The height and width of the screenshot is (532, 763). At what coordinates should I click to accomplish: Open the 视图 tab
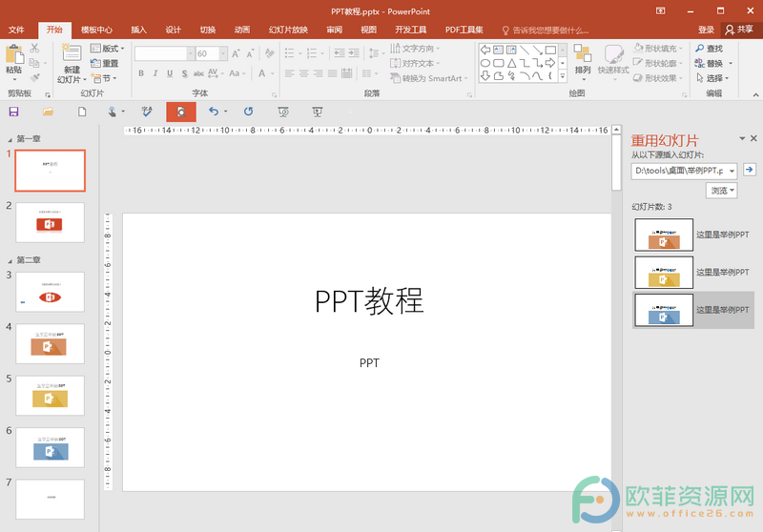pos(368,30)
